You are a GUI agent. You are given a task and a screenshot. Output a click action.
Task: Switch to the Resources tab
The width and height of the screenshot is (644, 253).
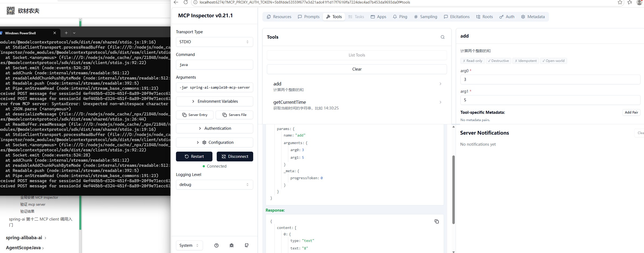pos(279,17)
